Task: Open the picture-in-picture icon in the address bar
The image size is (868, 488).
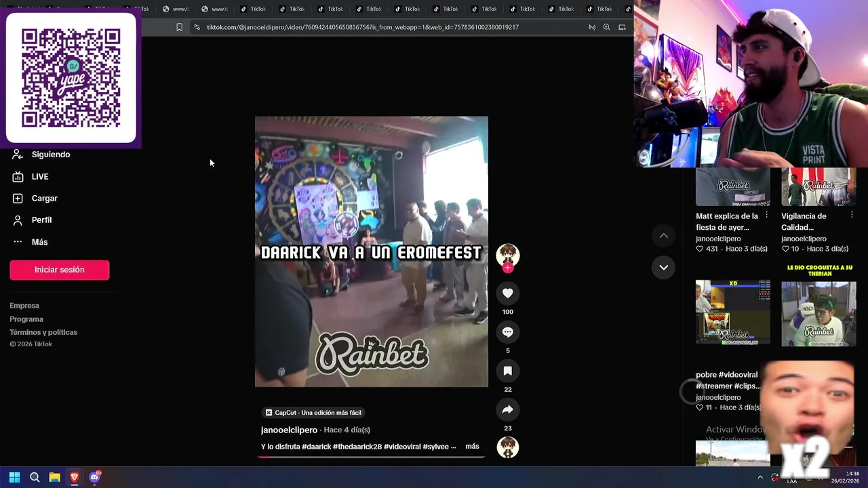Action: (622, 27)
